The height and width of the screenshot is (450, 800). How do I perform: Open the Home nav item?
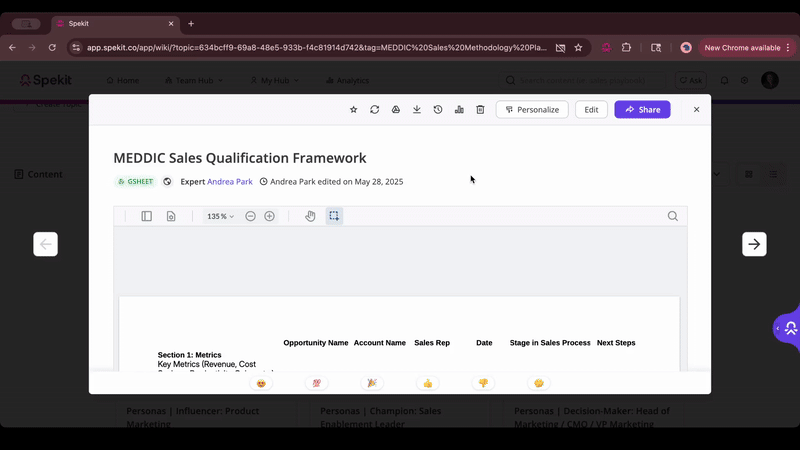[x=122, y=81]
